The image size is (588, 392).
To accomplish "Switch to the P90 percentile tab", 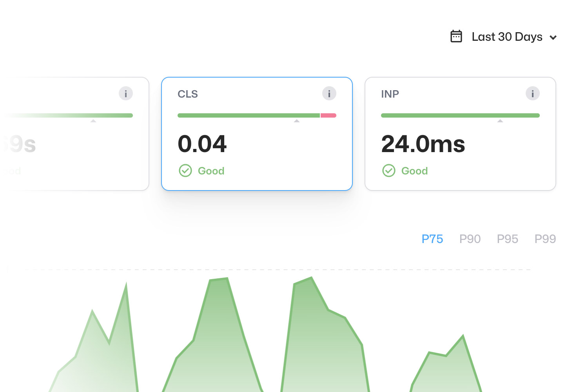I will [x=470, y=239].
